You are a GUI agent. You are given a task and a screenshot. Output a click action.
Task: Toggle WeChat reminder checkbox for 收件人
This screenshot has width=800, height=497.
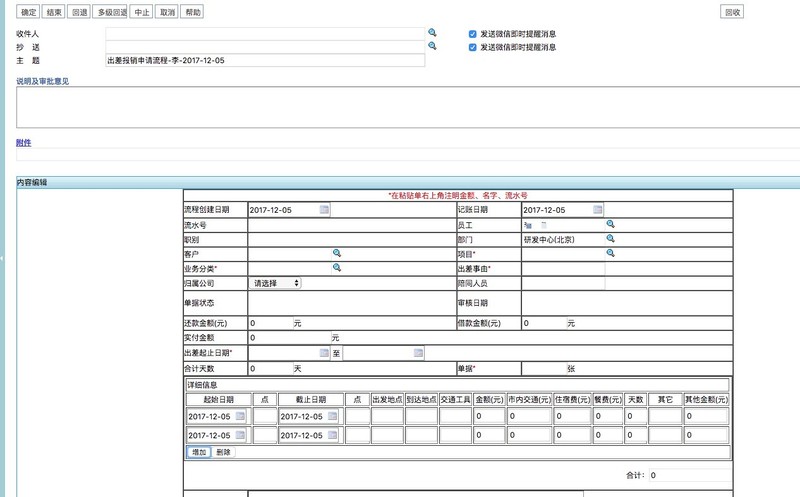(472, 34)
